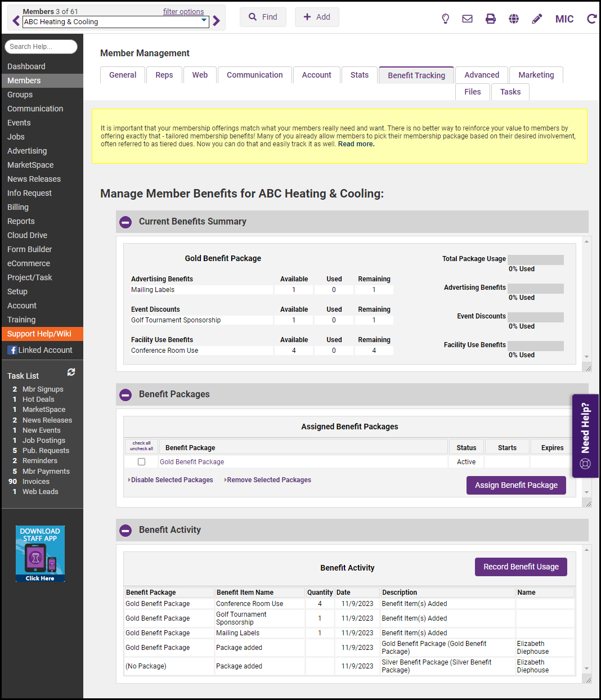Click the pencil edit icon
601x700 pixels.
click(537, 19)
